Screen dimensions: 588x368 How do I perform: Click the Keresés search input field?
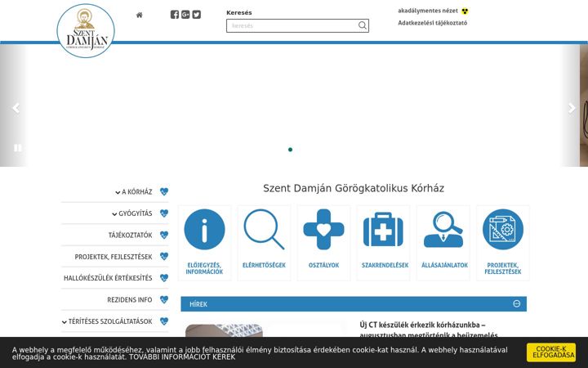(297, 25)
